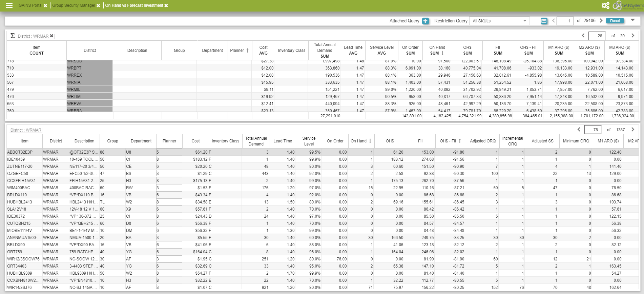Close the On Hand vs Forecast Investment tab

[166, 6]
